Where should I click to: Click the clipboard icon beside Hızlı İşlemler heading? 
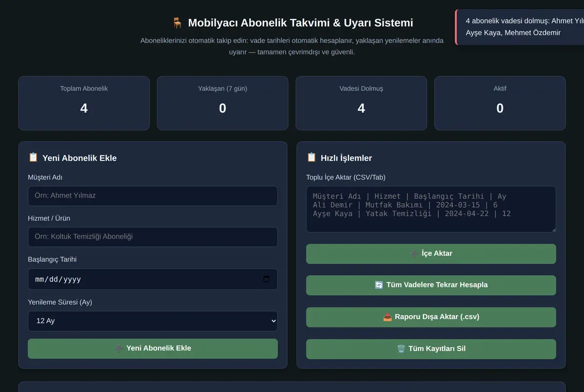pos(311,158)
